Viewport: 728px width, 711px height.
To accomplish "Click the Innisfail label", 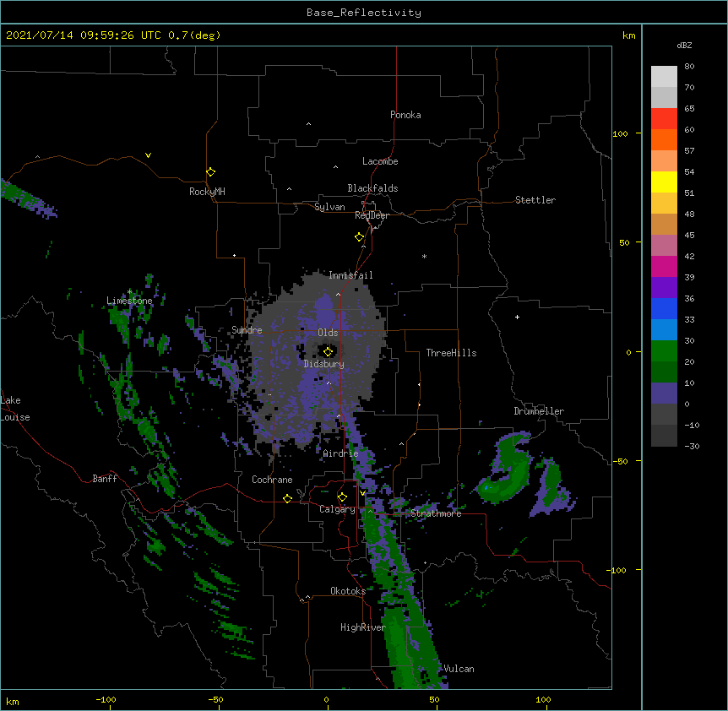I will click(x=350, y=275).
